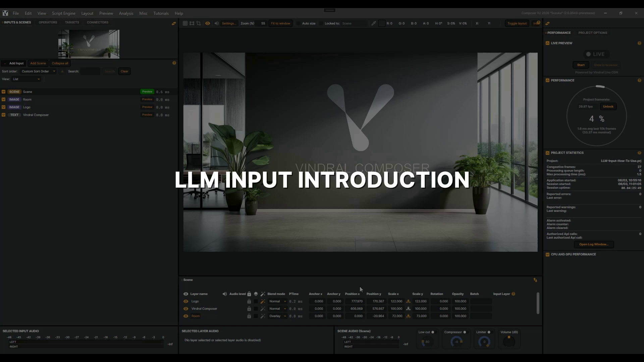The width and height of the screenshot is (644, 362).
Task: Open the View List dropdown
Action: (x=26, y=79)
